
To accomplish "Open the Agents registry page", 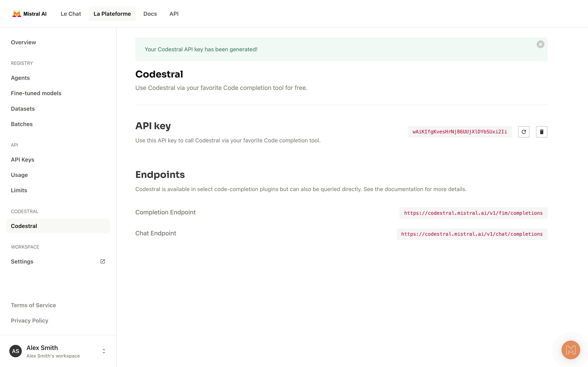I will click(20, 78).
